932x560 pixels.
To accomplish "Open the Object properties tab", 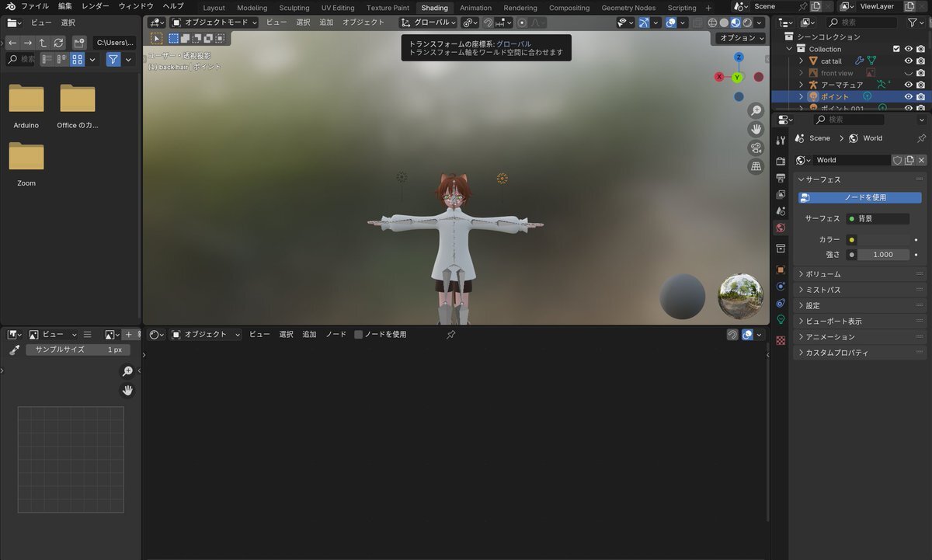I will [781, 270].
